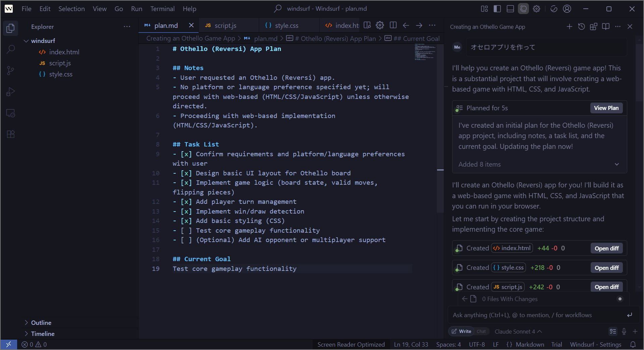Open preview to the side icon
The height and width of the screenshot is (350, 644).
coord(367,25)
